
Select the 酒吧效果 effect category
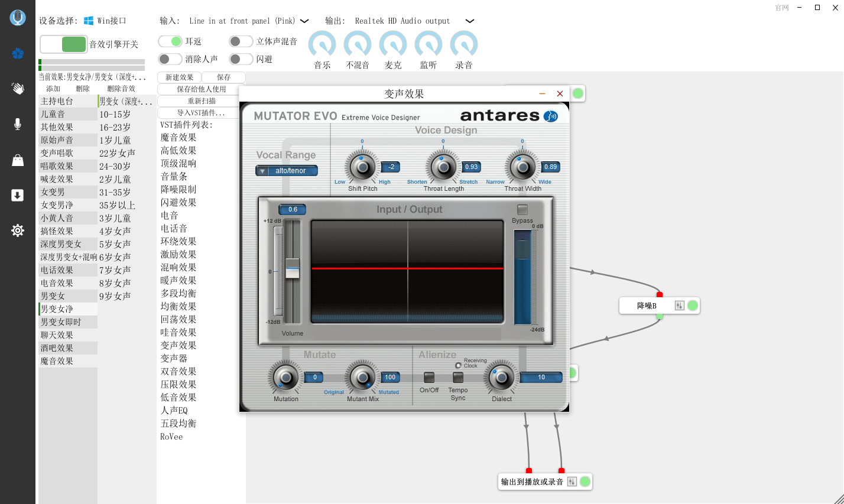(x=68, y=348)
